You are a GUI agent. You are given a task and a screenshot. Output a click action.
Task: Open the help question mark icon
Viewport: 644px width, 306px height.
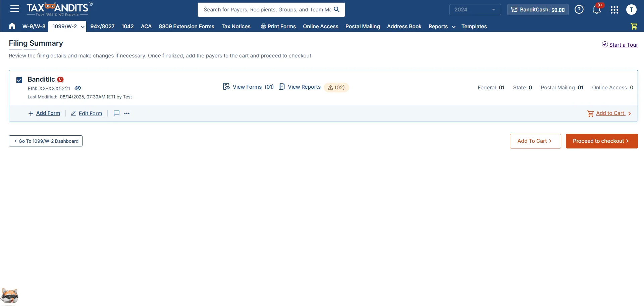[579, 9]
